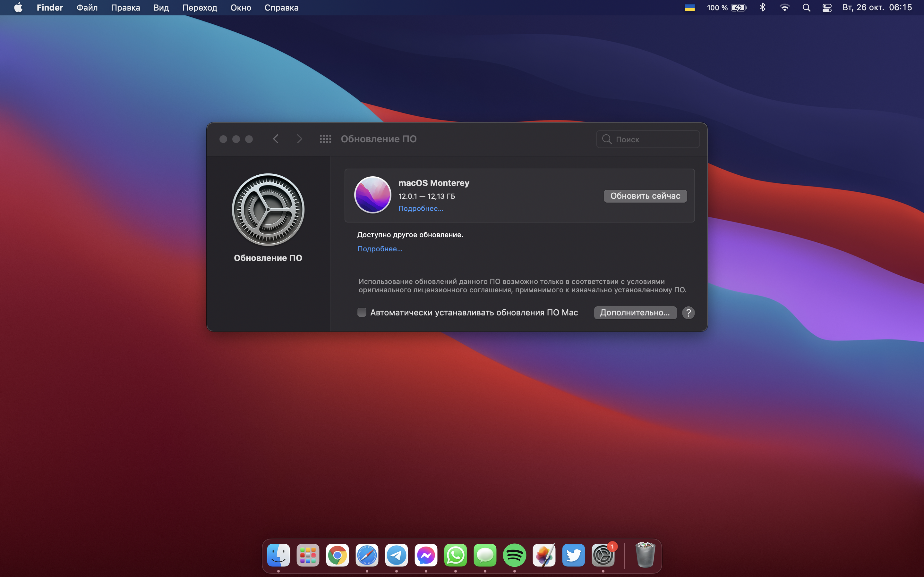Click the show all preferences grid icon
Screen dimensions: 924x577
pos(325,139)
